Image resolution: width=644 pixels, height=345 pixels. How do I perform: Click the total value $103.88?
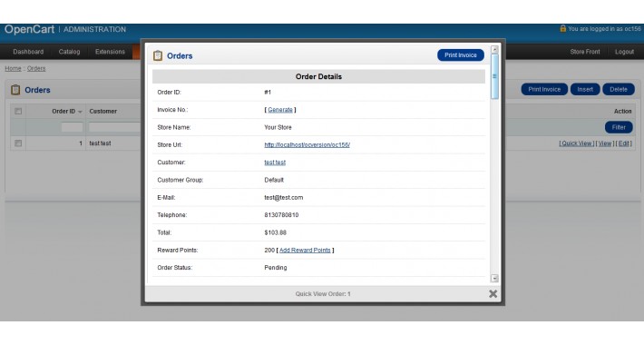275,232
